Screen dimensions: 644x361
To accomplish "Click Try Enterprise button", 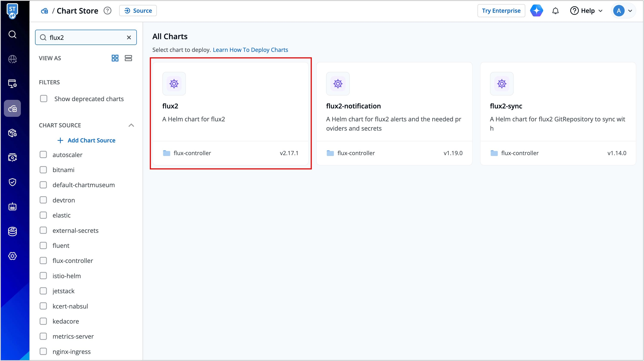I will point(501,11).
